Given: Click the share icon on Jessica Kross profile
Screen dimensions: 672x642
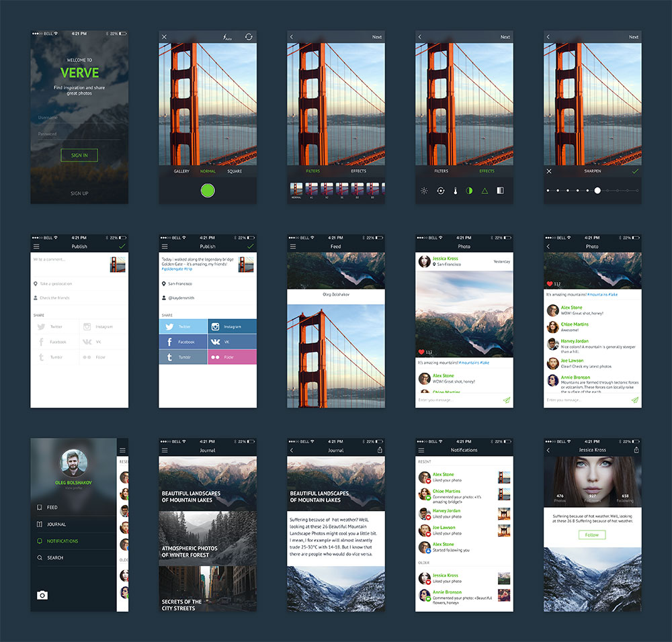Looking at the screenshot, I should click(x=636, y=450).
